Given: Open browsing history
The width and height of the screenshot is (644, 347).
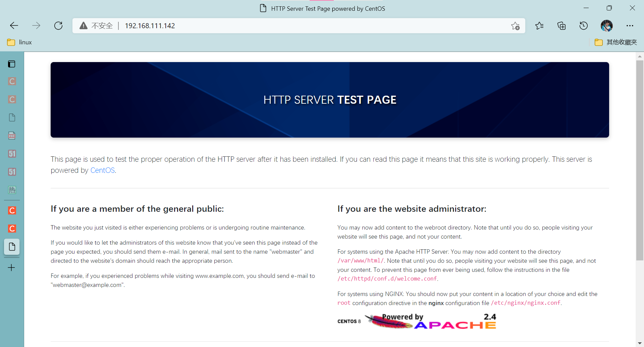Looking at the screenshot, I should click(584, 26).
